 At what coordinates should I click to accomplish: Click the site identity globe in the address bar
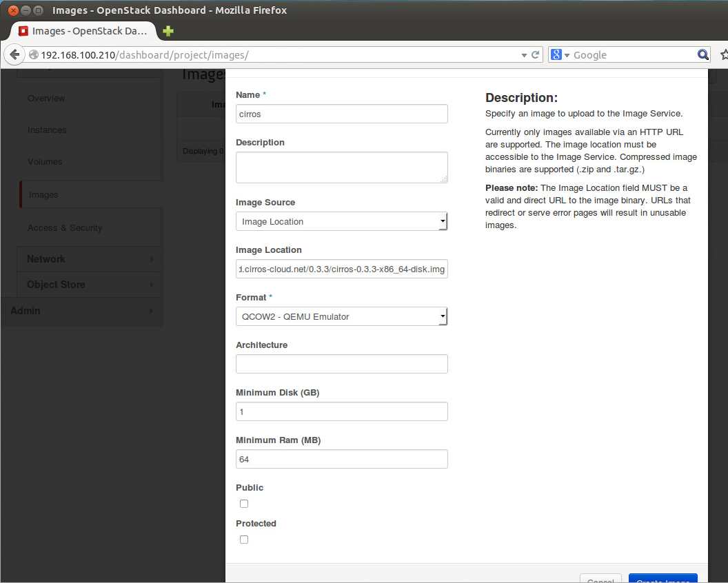click(x=32, y=54)
